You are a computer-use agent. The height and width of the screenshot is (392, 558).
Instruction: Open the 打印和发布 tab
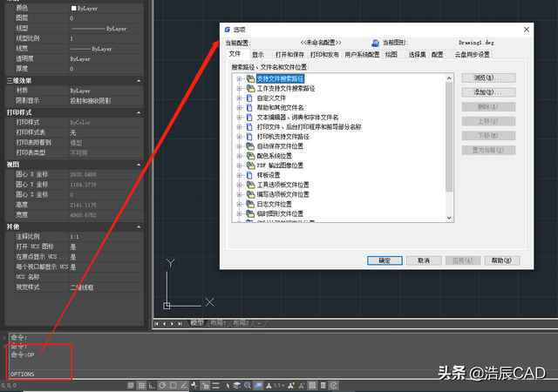(x=324, y=54)
